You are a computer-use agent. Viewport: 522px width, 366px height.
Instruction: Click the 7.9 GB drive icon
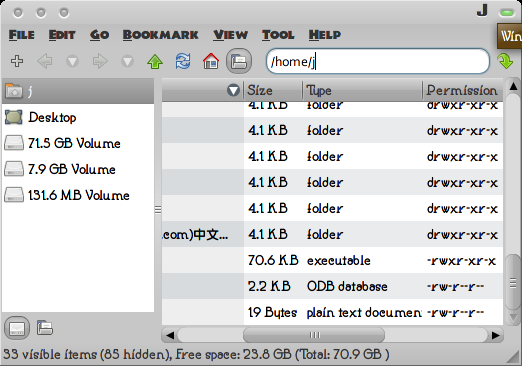[14, 169]
